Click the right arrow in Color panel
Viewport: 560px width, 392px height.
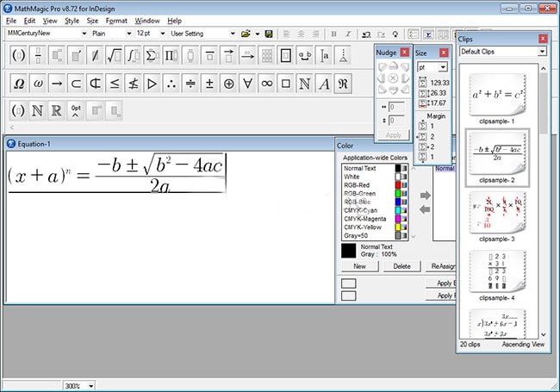[425, 196]
